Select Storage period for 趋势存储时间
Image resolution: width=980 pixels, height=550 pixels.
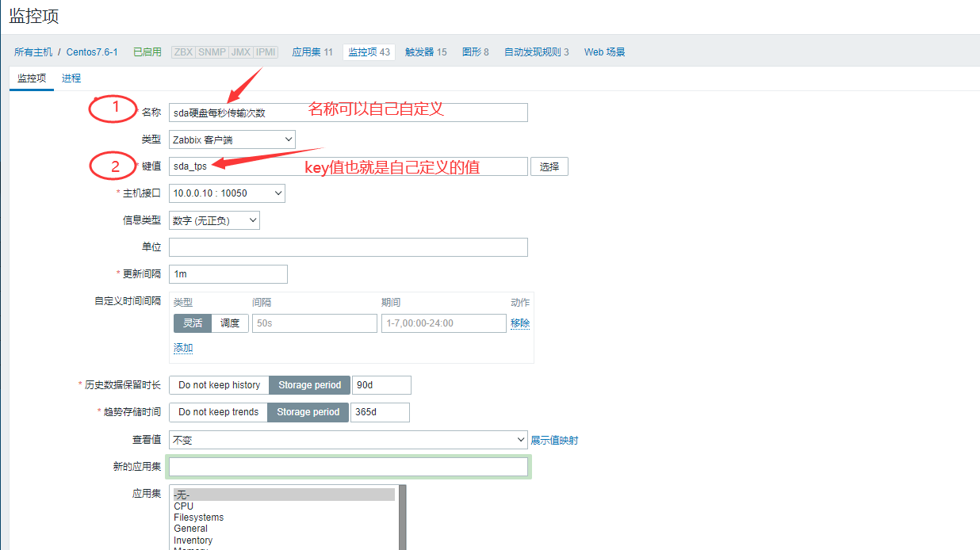pyautogui.click(x=308, y=412)
